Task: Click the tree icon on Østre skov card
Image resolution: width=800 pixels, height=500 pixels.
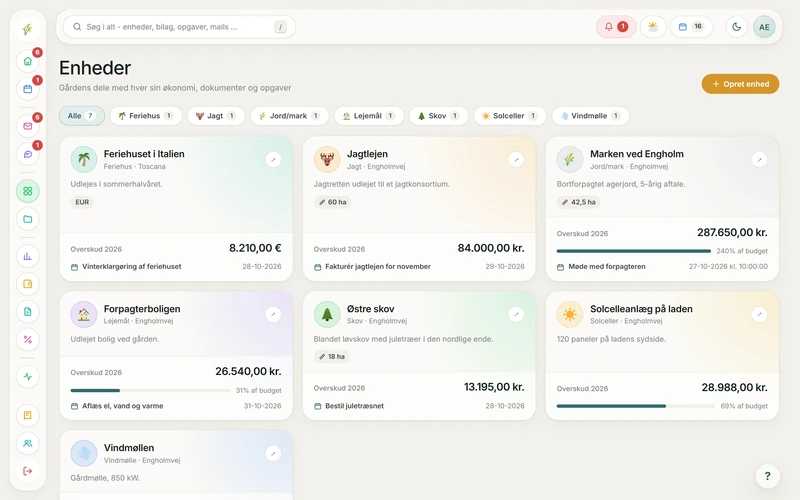Action: 327,314
